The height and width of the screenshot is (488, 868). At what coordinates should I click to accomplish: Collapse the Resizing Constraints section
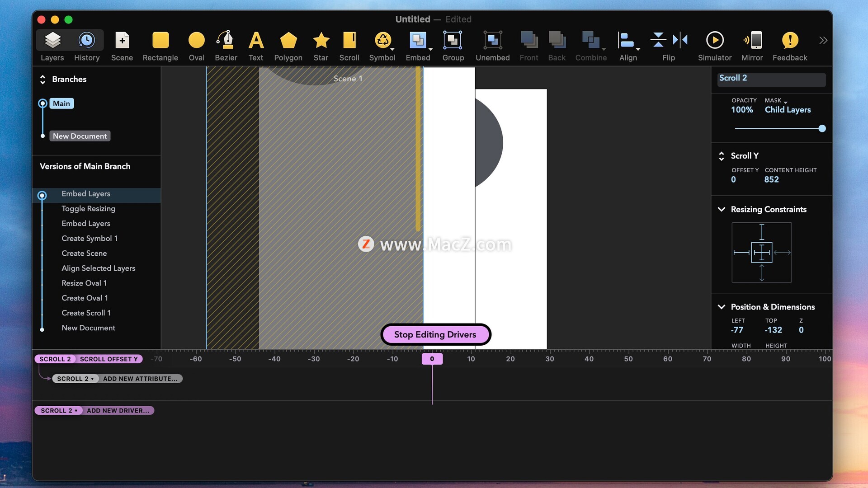click(722, 209)
